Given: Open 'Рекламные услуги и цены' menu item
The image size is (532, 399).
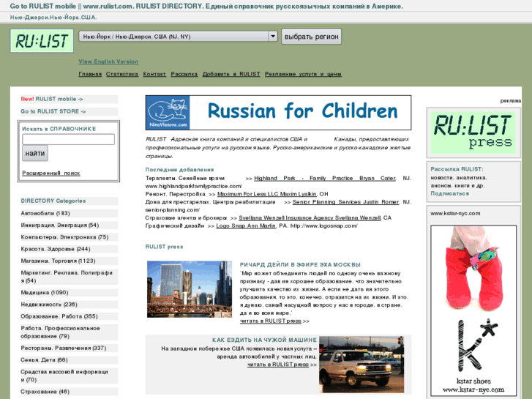Looking at the screenshot, I should (x=303, y=74).
